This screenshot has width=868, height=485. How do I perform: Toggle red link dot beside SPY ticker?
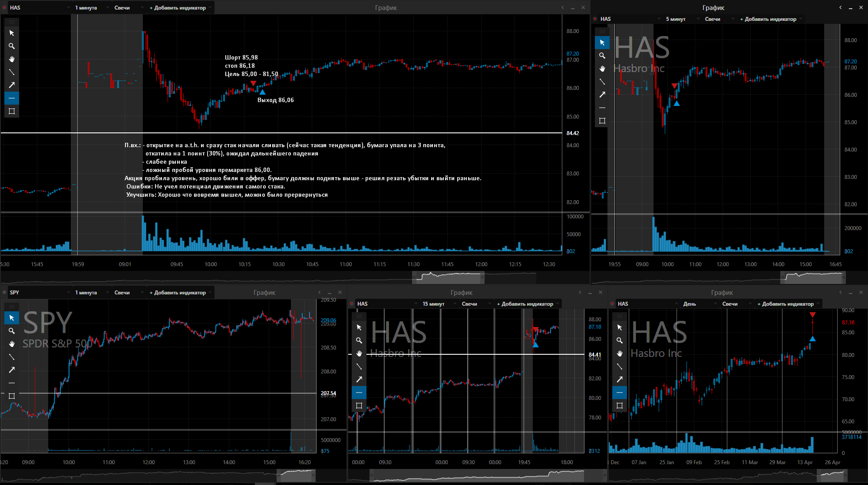pos(4,293)
